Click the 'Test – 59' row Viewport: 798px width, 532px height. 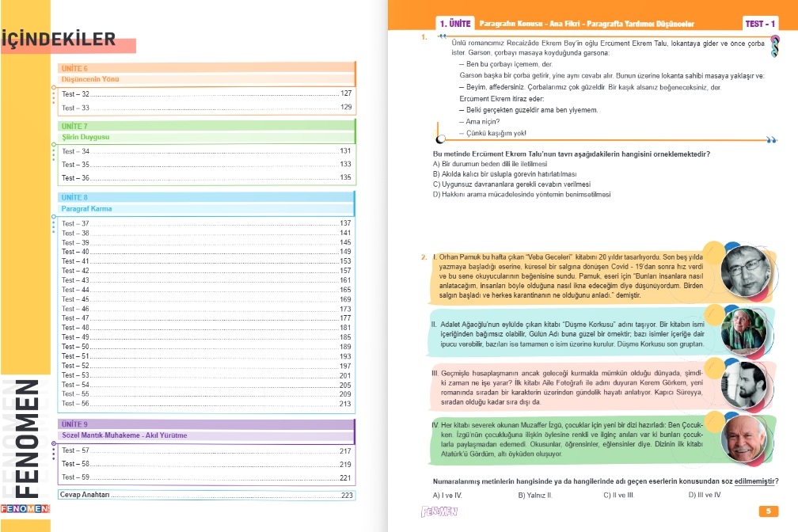[x=206, y=477]
